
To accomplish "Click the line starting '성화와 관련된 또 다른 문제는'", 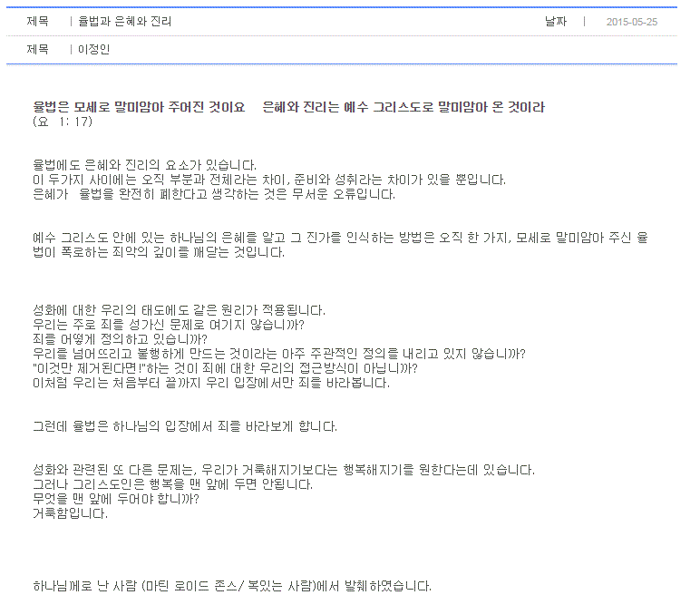I will click(284, 470).
